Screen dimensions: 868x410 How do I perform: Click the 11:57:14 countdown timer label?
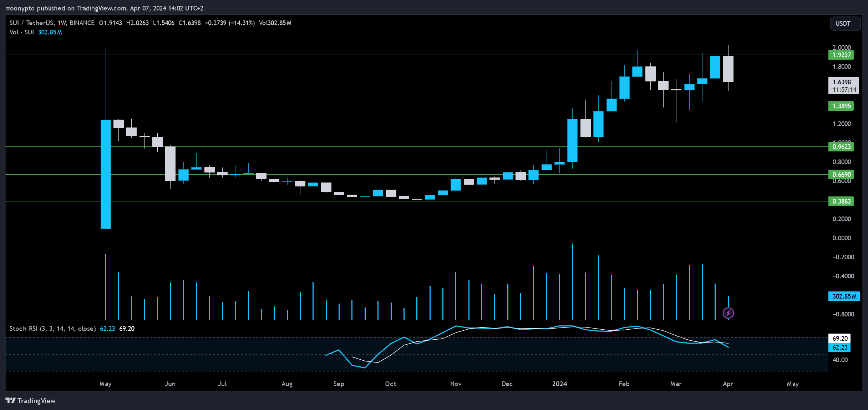click(x=844, y=90)
